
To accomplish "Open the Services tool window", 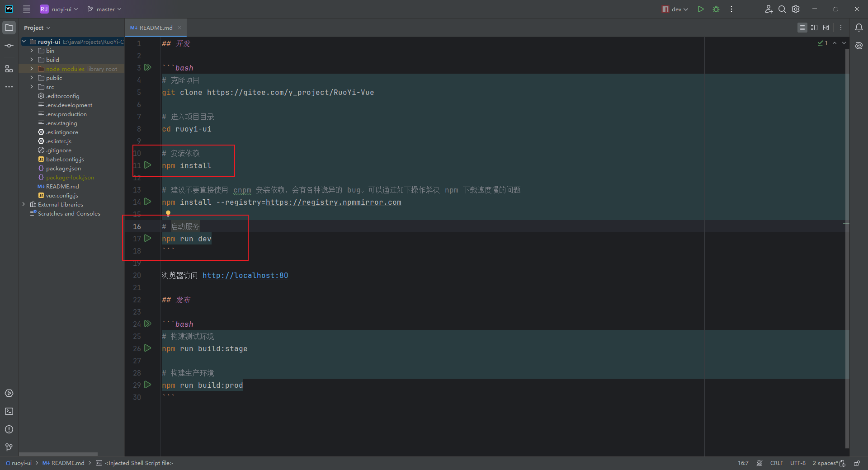I will click(9, 393).
